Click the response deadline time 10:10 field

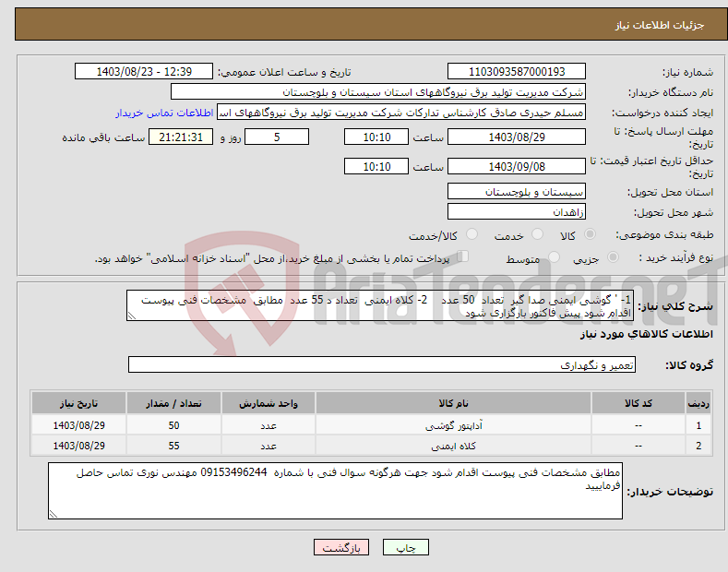point(376,137)
